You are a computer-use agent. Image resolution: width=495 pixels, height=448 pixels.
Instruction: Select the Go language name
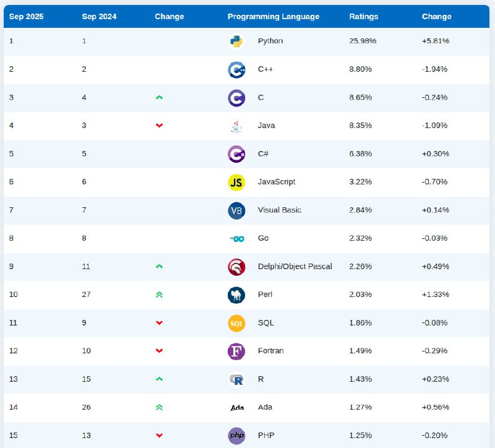pyautogui.click(x=264, y=238)
